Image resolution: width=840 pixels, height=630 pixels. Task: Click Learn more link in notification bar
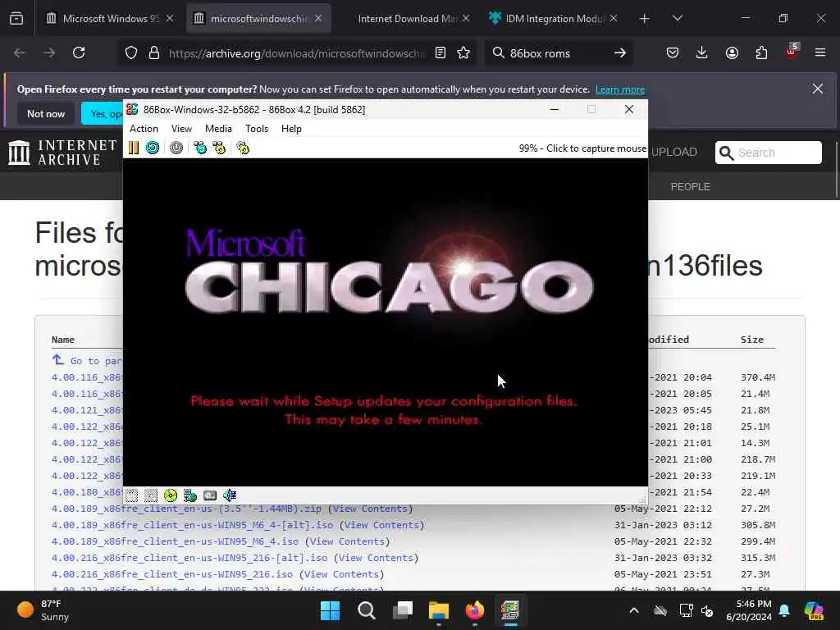[x=620, y=89]
